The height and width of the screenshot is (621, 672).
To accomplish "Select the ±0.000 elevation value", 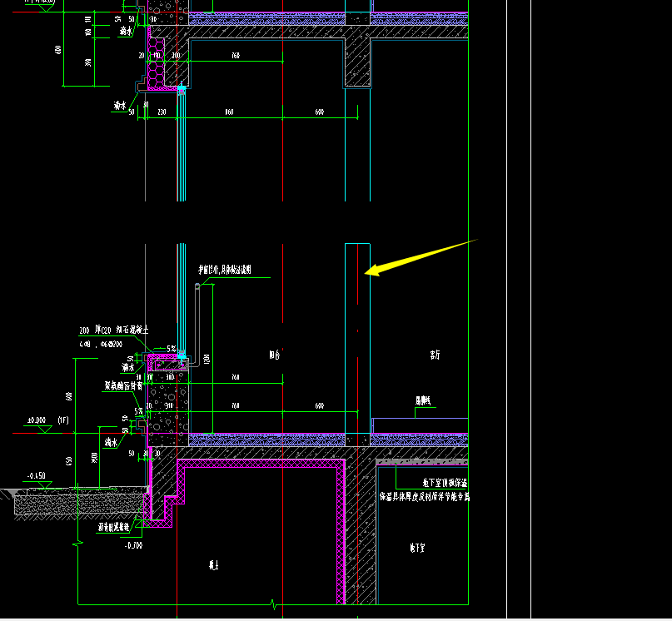I will tap(37, 420).
